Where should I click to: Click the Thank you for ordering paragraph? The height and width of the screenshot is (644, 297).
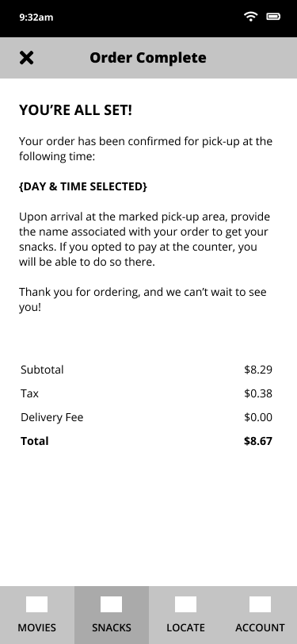143,300
